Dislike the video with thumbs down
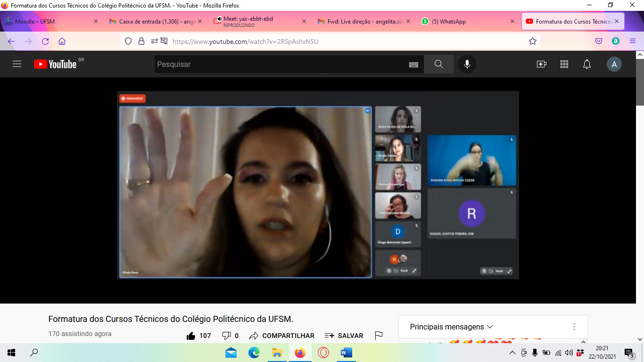Viewport: 644px width, 362px height. 226,336
